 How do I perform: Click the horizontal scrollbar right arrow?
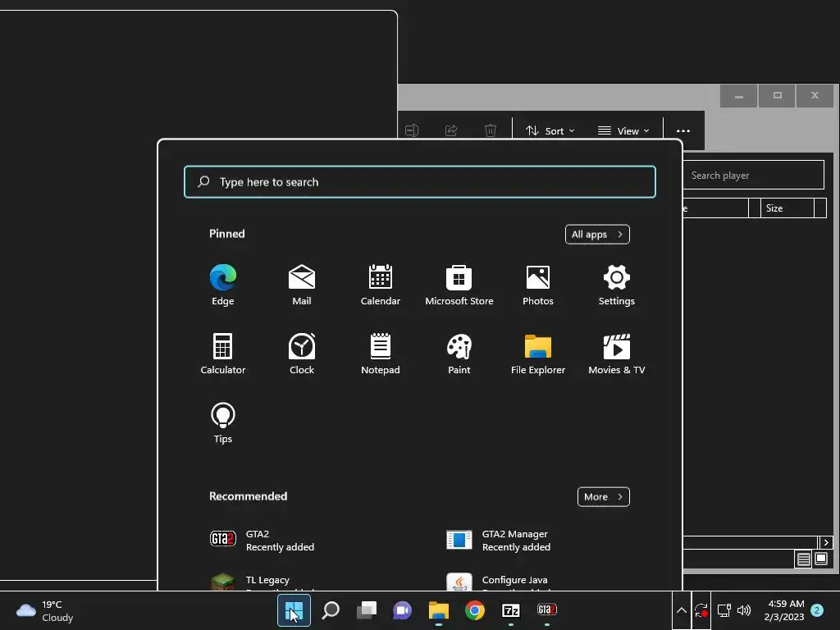click(825, 542)
